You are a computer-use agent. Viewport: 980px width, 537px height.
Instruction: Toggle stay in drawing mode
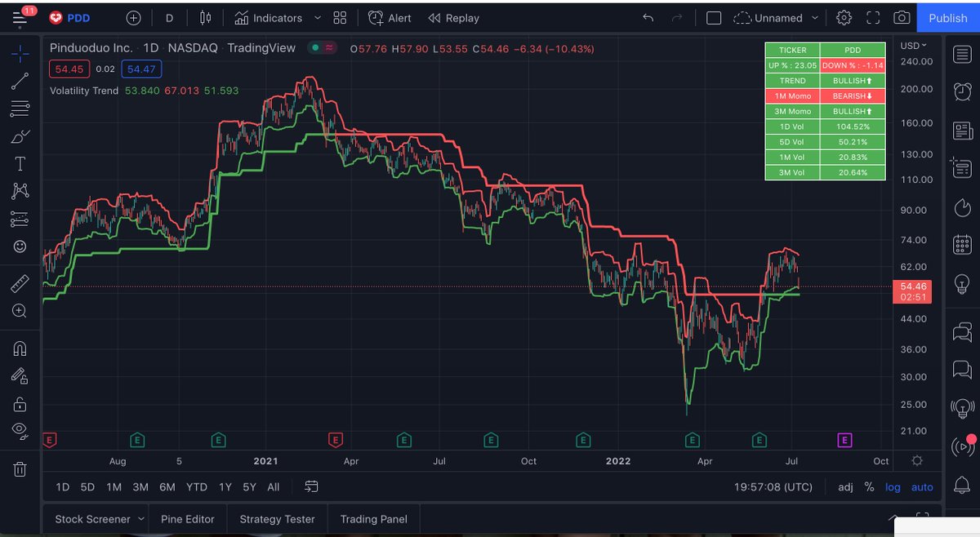coord(20,375)
